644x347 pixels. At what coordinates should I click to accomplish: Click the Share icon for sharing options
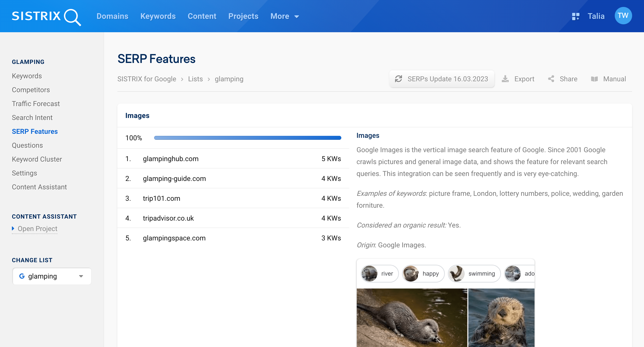pyautogui.click(x=553, y=79)
